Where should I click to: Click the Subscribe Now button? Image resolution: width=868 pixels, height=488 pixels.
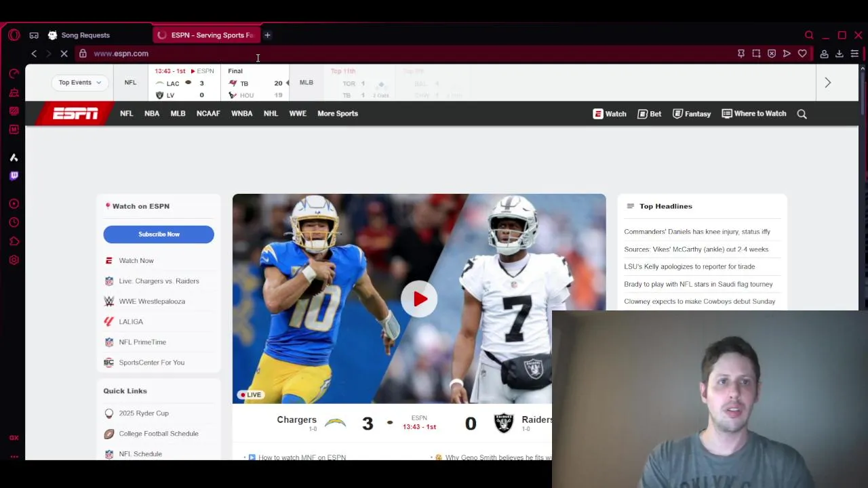[x=159, y=234]
